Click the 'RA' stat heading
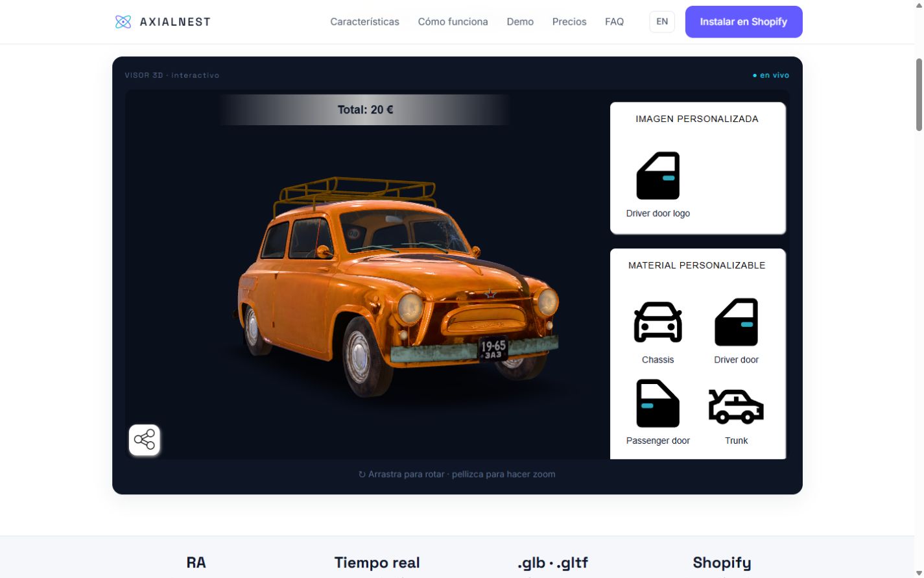This screenshot has width=924, height=578. (196, 562)
